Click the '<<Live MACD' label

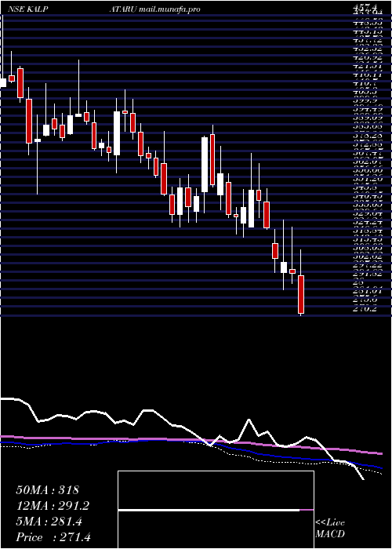pyautogui.click(x=330, y=529)
